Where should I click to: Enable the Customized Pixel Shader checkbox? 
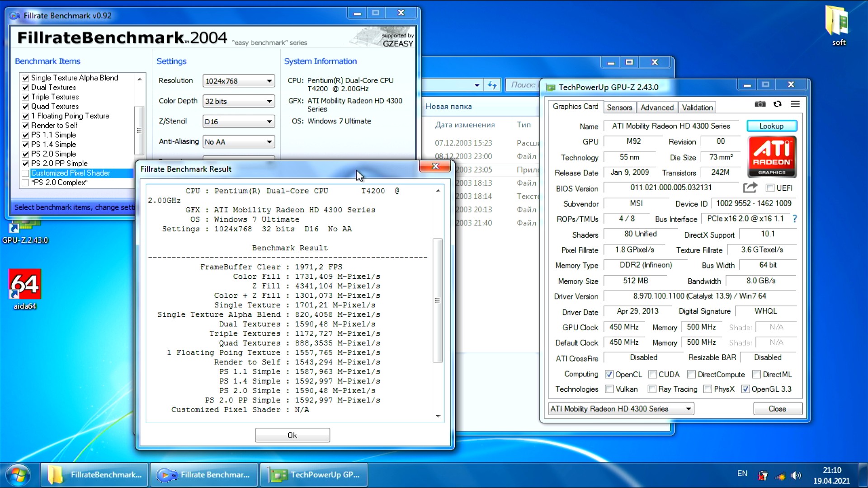25,173
